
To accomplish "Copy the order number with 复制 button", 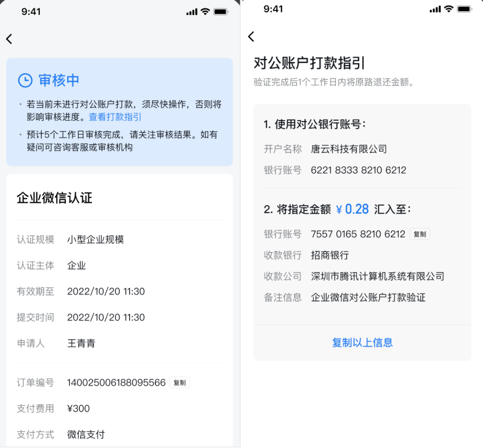I will click(x=179, y=383).
